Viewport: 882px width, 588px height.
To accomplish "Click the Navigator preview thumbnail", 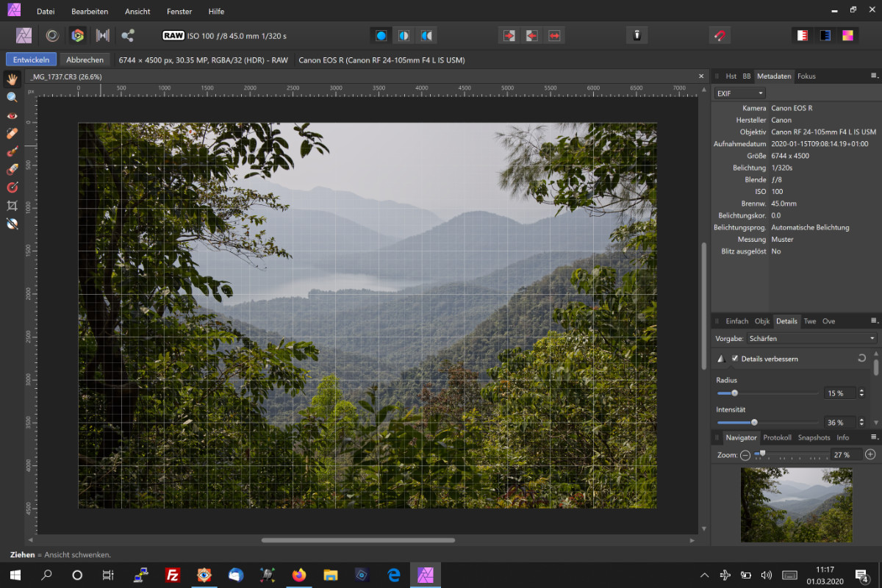I will click(796, 505).
